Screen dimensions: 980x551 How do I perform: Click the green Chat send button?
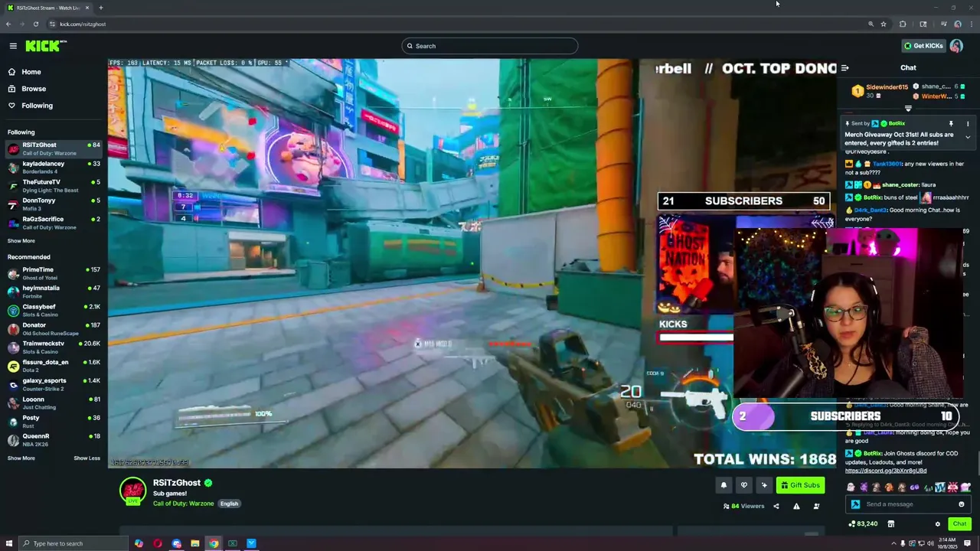[x=959, y=524]
